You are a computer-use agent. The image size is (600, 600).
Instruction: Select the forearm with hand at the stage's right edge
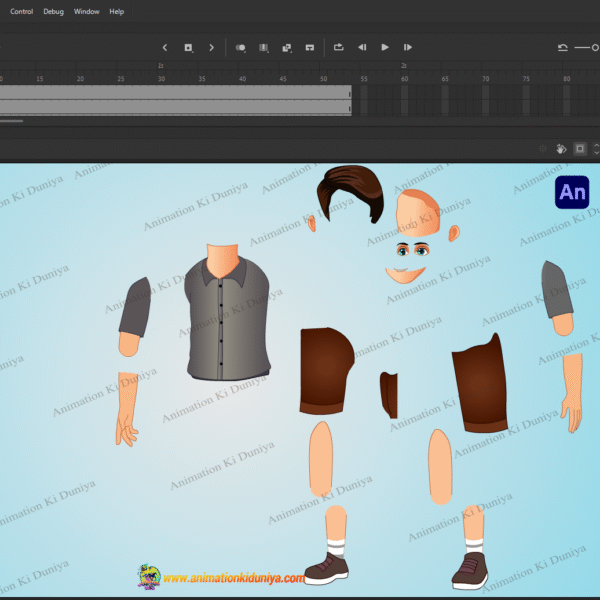(x=572, y=392)
